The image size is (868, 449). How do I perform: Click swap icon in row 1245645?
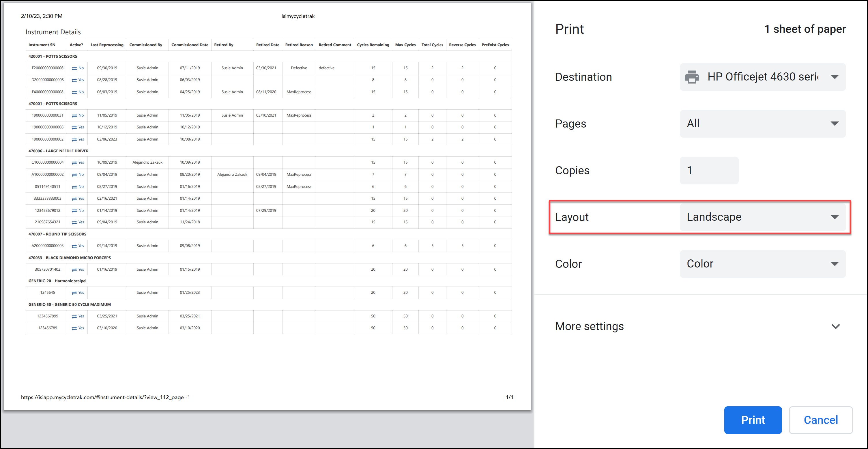(74, 293)
